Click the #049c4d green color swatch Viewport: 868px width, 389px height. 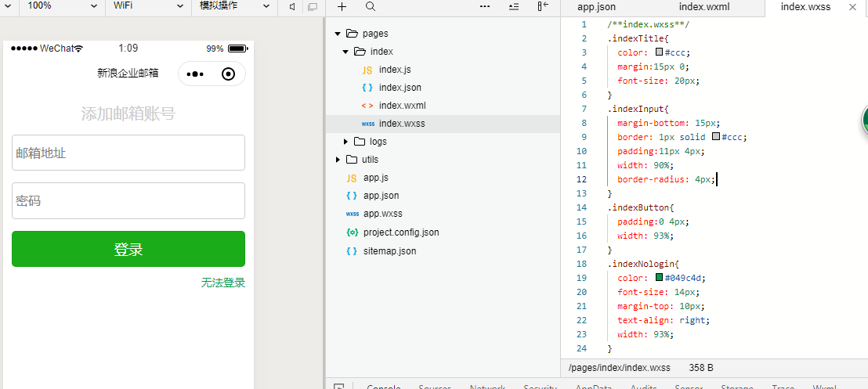tap(660, 278)
